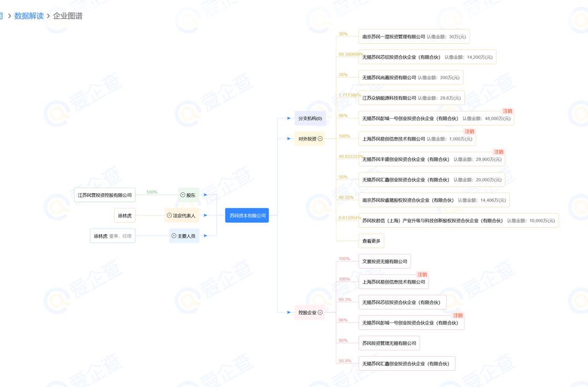Viewport: 588px width, 387px height.
Task: Open shareholder 江苏民营投资控股有限公司 node
Action: pyautogui.click(x=104, y=195)
